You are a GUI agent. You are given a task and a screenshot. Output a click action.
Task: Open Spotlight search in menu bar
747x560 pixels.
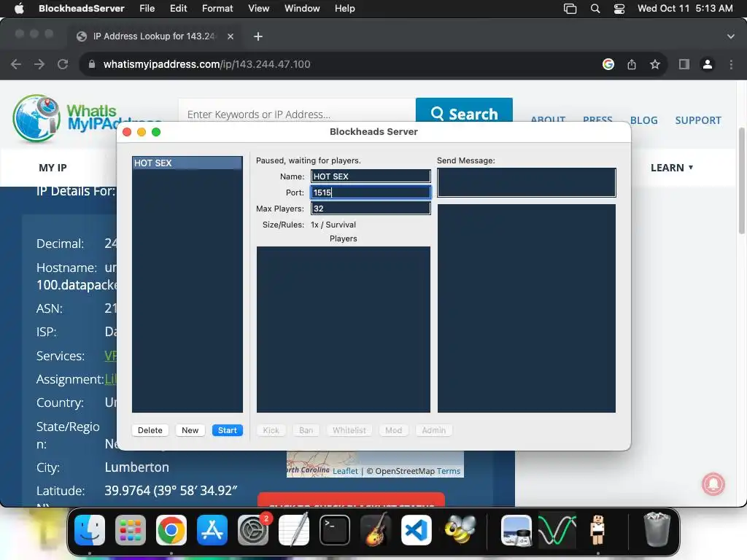(x=595, y=9)
